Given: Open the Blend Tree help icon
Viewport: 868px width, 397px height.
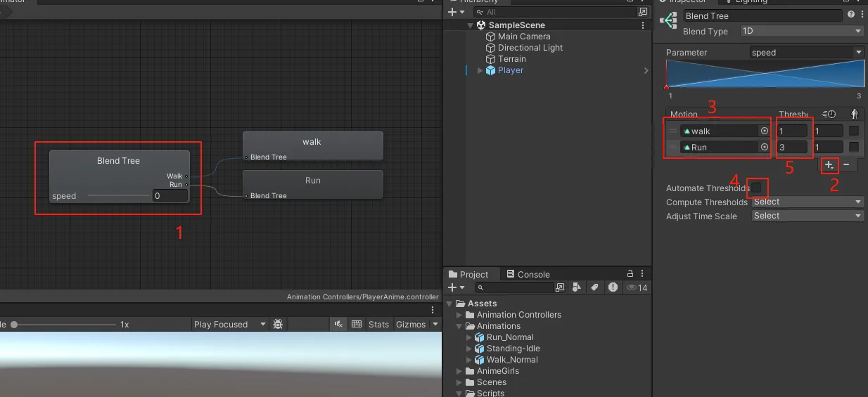Looking at the screenshot, I should click(x=851, y=15).
